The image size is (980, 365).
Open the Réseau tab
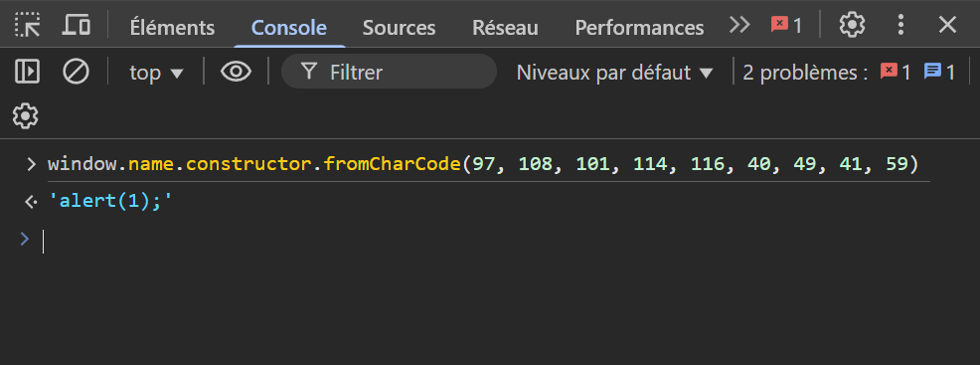505,28
